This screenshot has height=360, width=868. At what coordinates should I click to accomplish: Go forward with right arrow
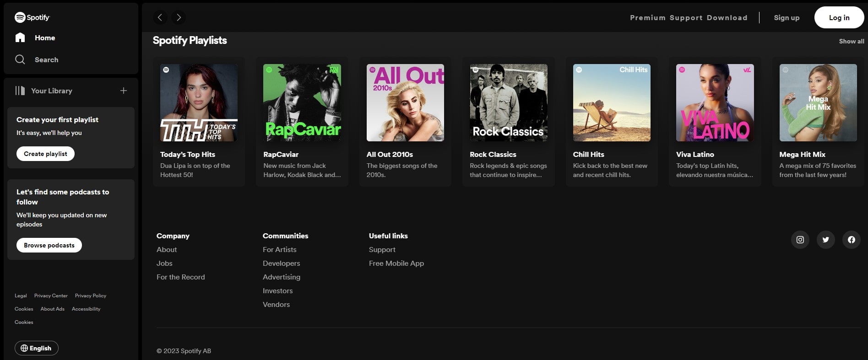[x=179, y=17]
